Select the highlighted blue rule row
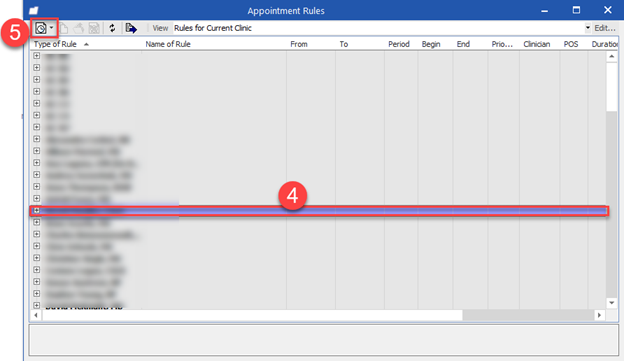 (319, 211)
